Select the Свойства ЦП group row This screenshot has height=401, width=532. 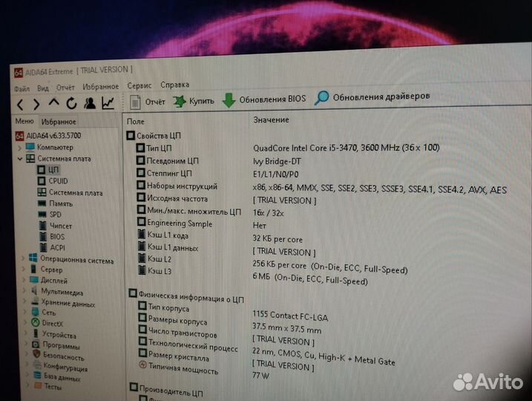[154, 136]
